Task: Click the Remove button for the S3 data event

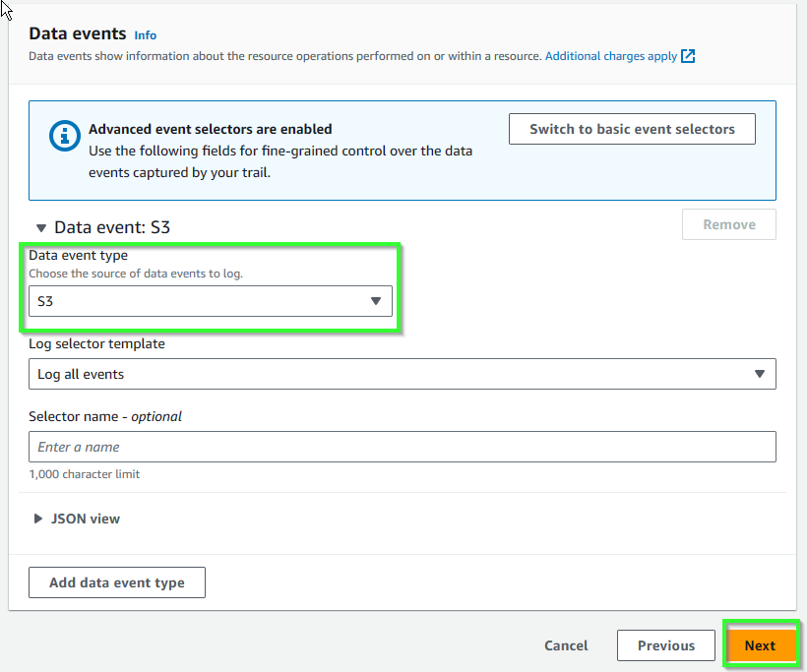Action: [x=729, y=224]
